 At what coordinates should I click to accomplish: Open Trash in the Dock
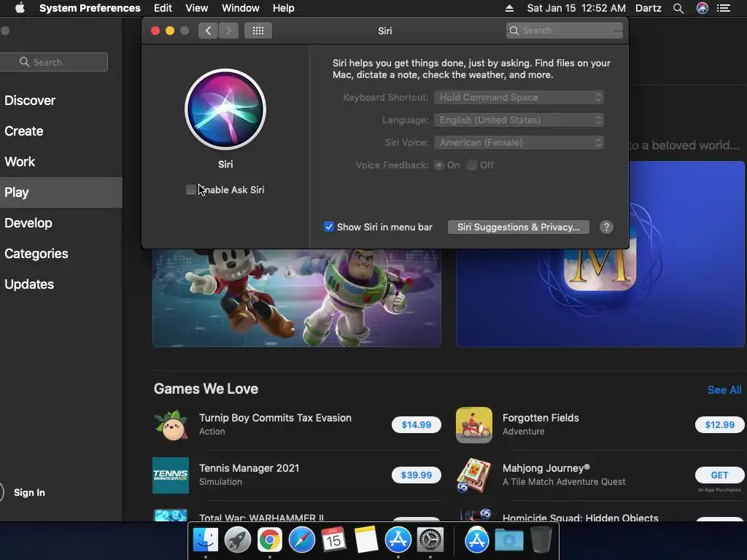(x=541, y=540)
